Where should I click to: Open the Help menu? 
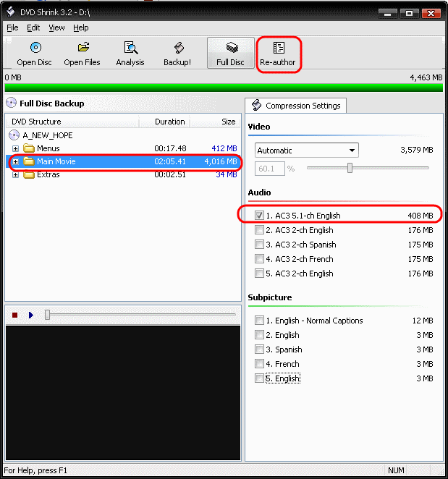tap(80, 27)
